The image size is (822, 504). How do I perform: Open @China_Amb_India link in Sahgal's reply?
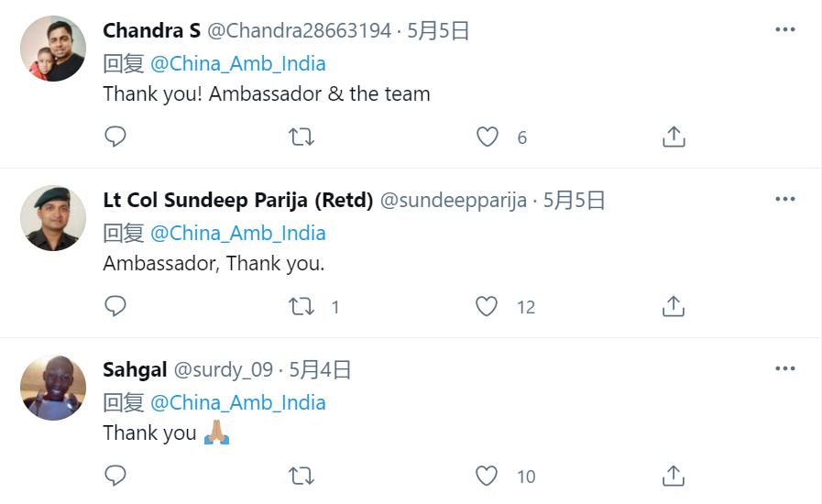point(237,402)
